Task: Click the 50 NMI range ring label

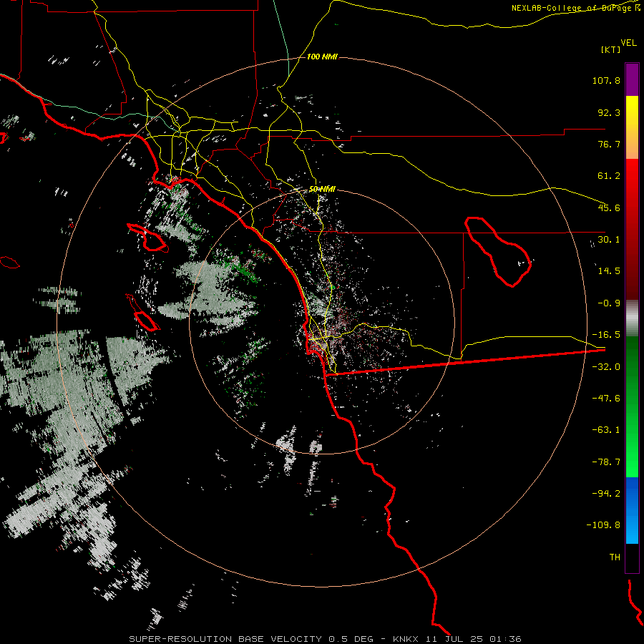Action: (x=323, y=189)
